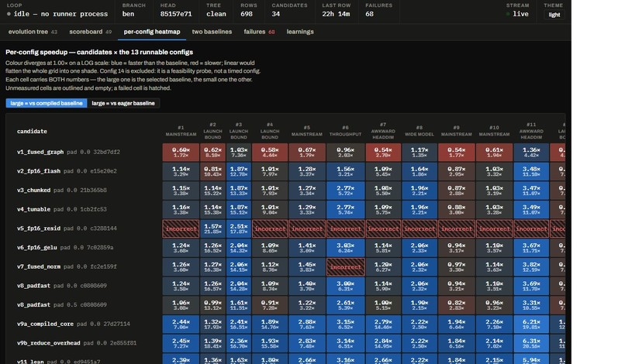Click the #7 AWKWARD HEADDIM column header
This screenshot has width=625, height=364.
(383, 131)
